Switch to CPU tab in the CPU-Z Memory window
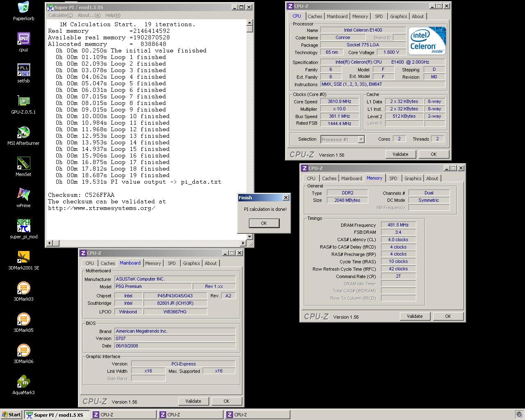The height and width of the screenshot is (420, 525). tap(311, 178)
